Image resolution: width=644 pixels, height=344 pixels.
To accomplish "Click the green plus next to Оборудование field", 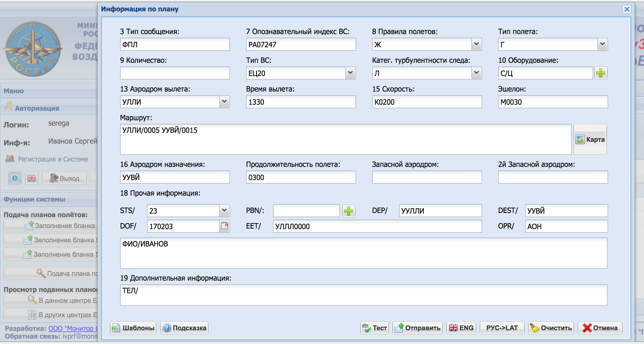I will coord(601,73).
